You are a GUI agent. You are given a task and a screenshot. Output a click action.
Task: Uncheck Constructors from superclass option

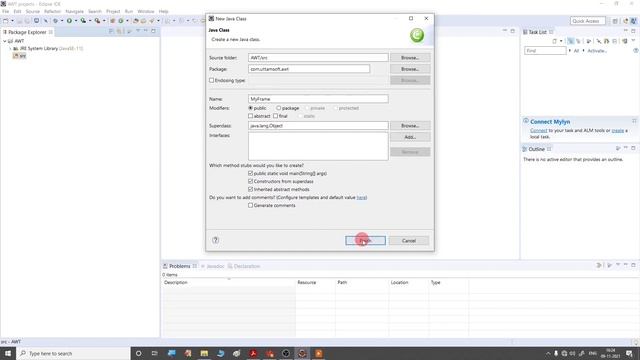(251, 181)
